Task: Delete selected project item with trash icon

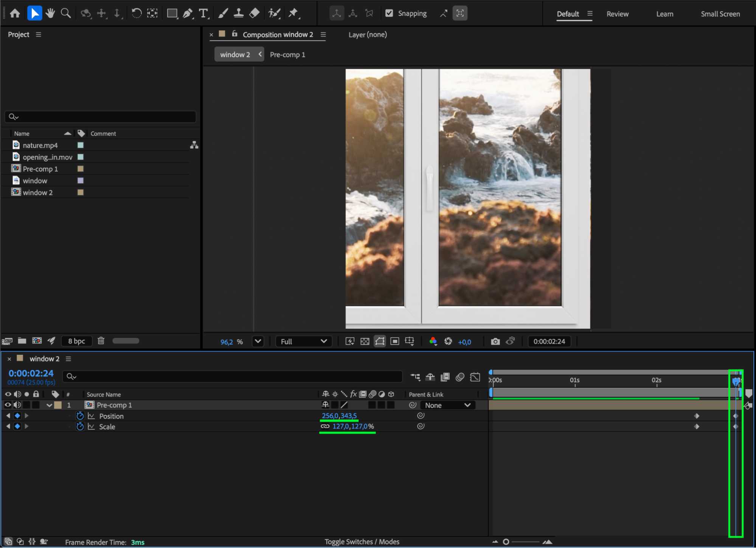Action: [101, 341]
